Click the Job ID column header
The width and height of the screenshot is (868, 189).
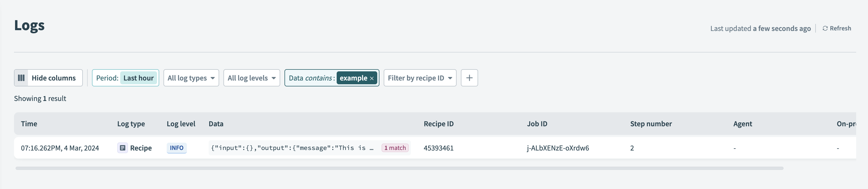click(537, 124)
